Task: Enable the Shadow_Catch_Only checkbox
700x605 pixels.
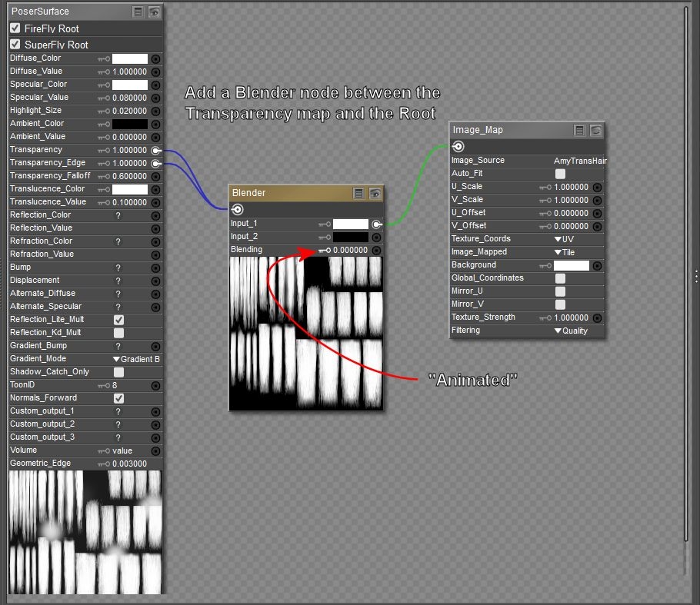Action: (x=118, y=372)
